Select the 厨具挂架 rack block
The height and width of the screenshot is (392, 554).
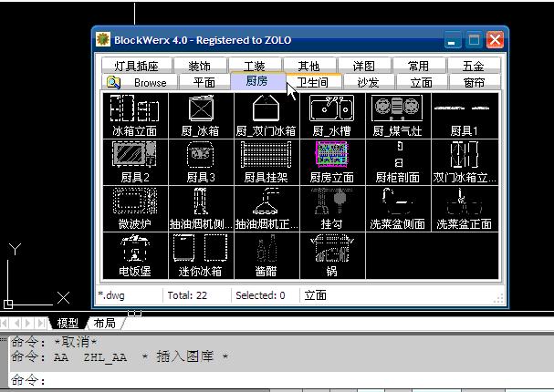pyautogui.click(x=267, y=162)
